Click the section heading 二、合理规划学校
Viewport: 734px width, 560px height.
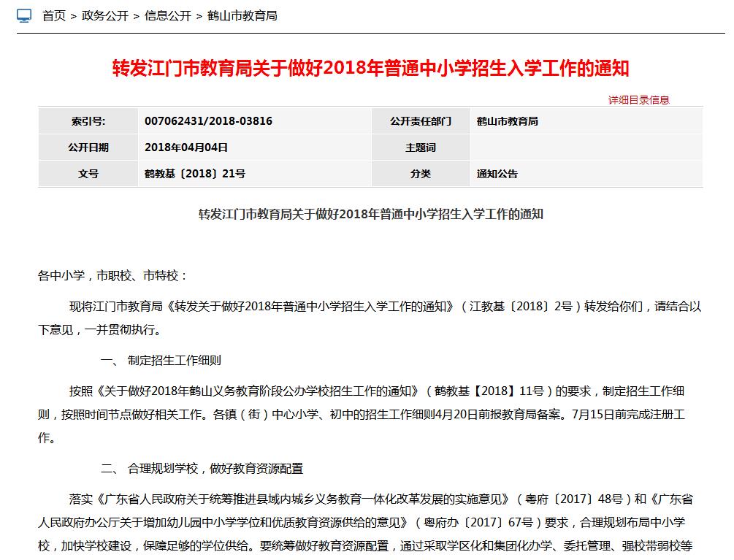click(x=201, y=469)
